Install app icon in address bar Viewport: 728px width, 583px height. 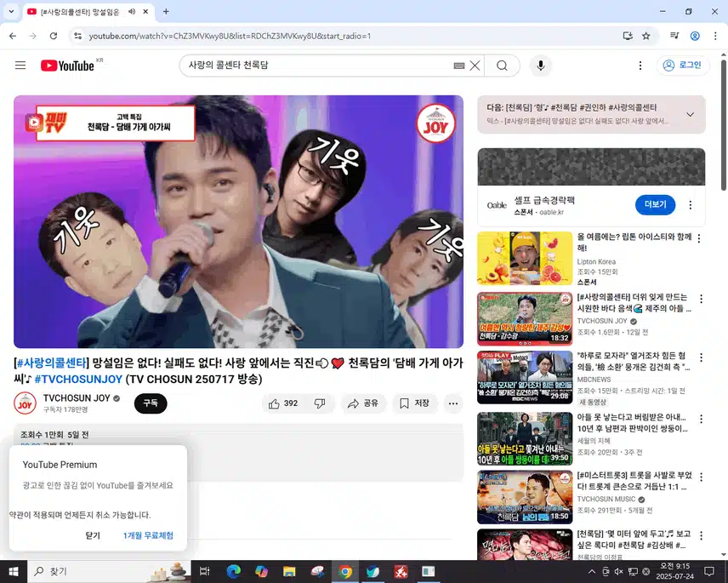pyautogui.click(x=628, y=36)
